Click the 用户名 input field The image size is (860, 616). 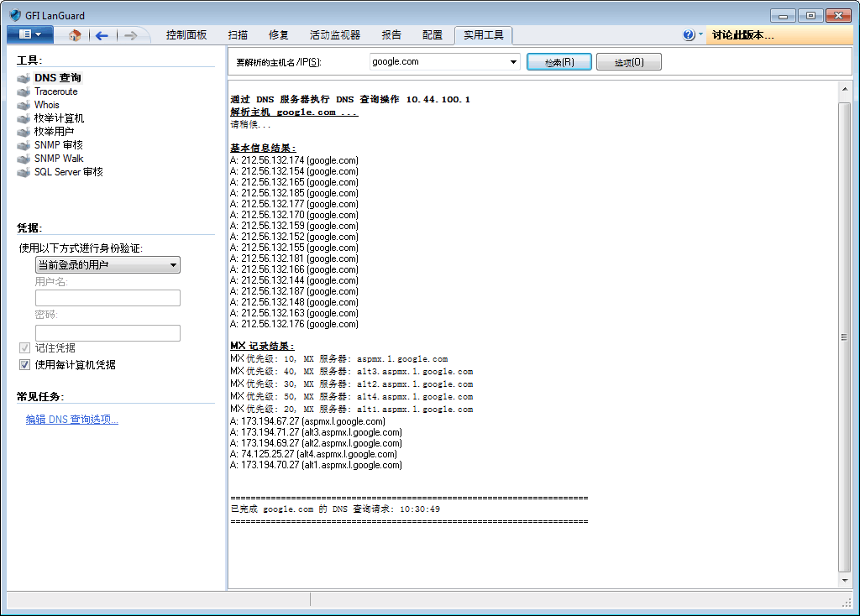pos(107,298)
